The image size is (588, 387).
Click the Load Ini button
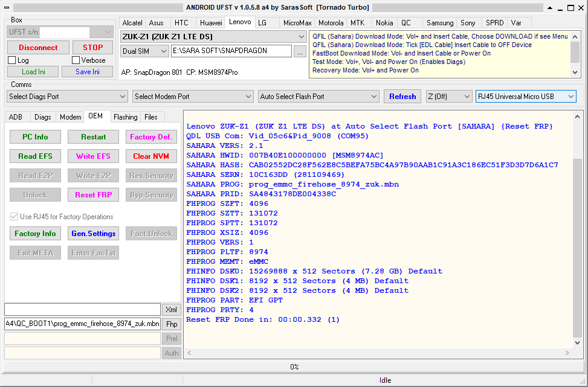coord(33,72)
